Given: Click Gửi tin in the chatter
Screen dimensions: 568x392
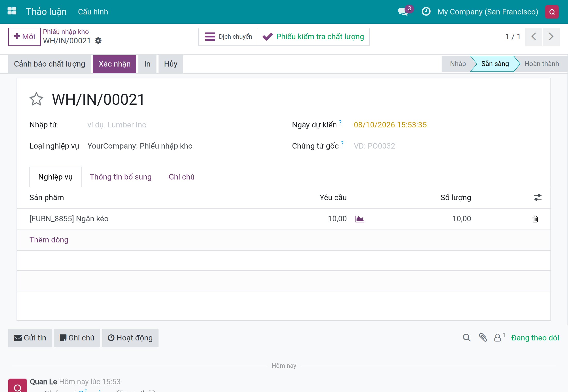Looking at the screenshot, I should [30, 338].
